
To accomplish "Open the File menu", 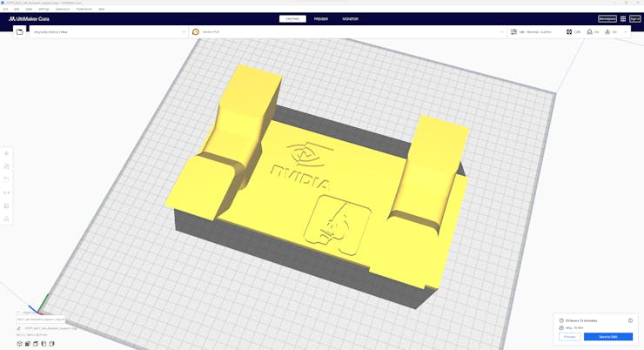I will pyautogui.click(x=5, y=9).
